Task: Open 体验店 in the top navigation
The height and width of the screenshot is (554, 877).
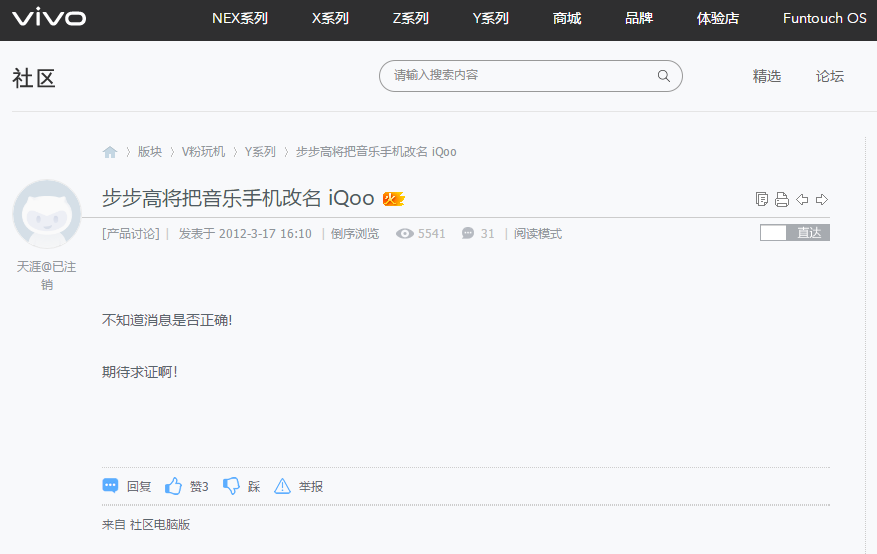Action: click(x=718, y=18)
